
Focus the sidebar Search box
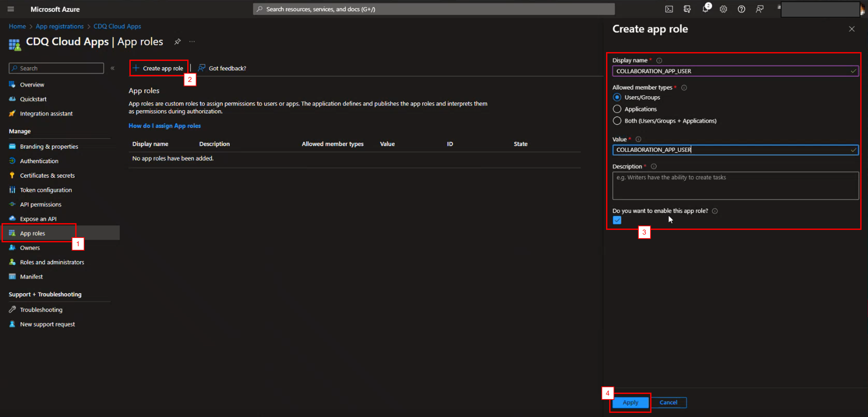[x=56, y=68]
